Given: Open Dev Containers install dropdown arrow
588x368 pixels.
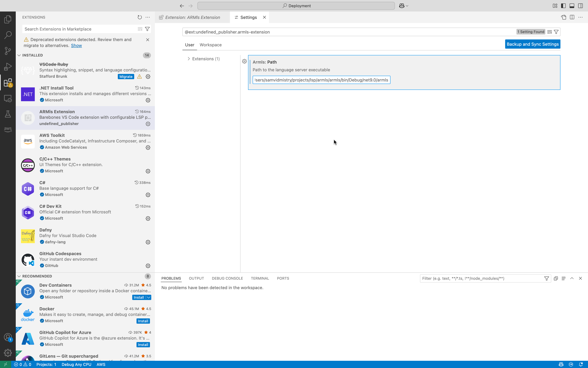Looking at the screenshot, I should pyautogui.click(x=148, y=297).
